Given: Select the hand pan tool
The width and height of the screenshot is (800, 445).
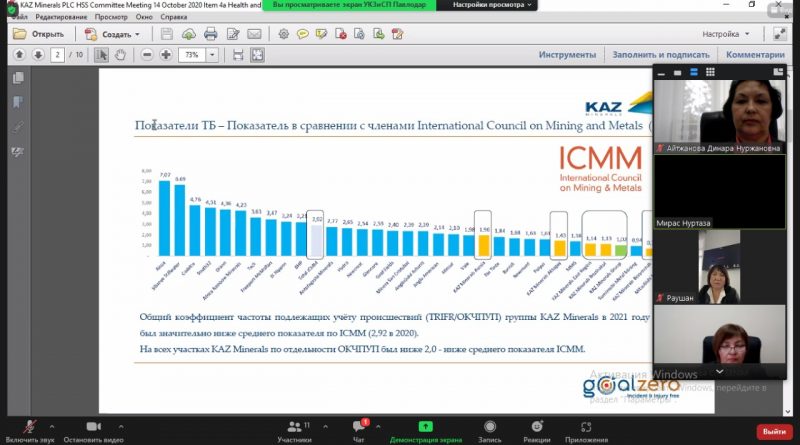Looking at the screenshot, I should (120, 55).
